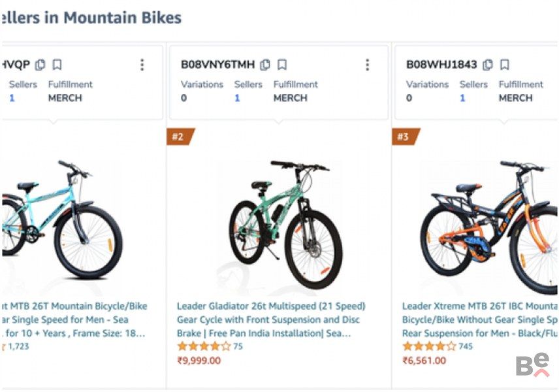
Task: Click sellers count 1 under B08VNY6TMH
Action: pyautogui.click(x=237, y=98)
